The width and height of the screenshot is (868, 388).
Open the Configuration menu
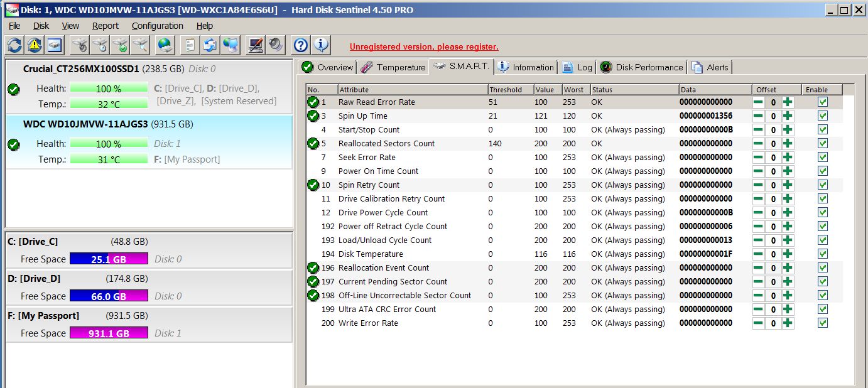(158, 26)
